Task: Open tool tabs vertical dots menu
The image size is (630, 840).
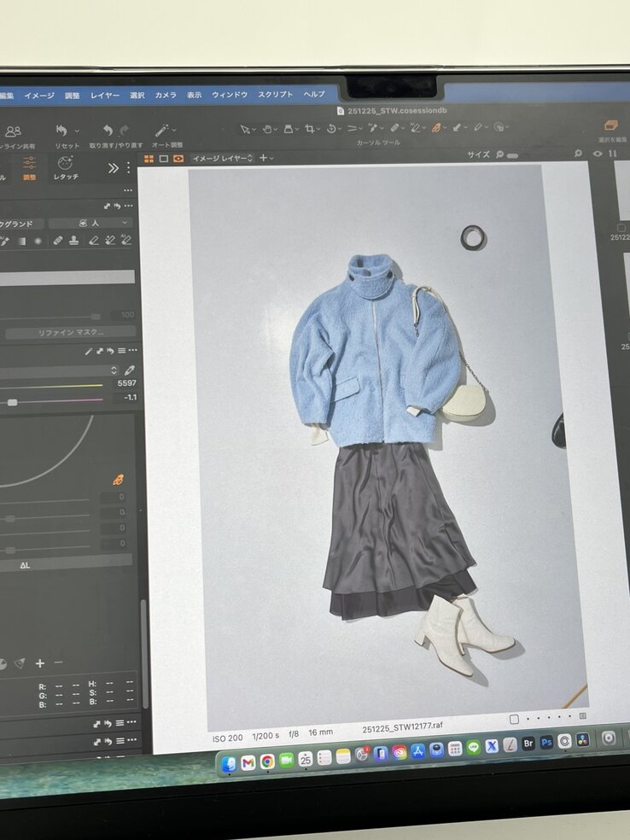Action: (129, 167)
